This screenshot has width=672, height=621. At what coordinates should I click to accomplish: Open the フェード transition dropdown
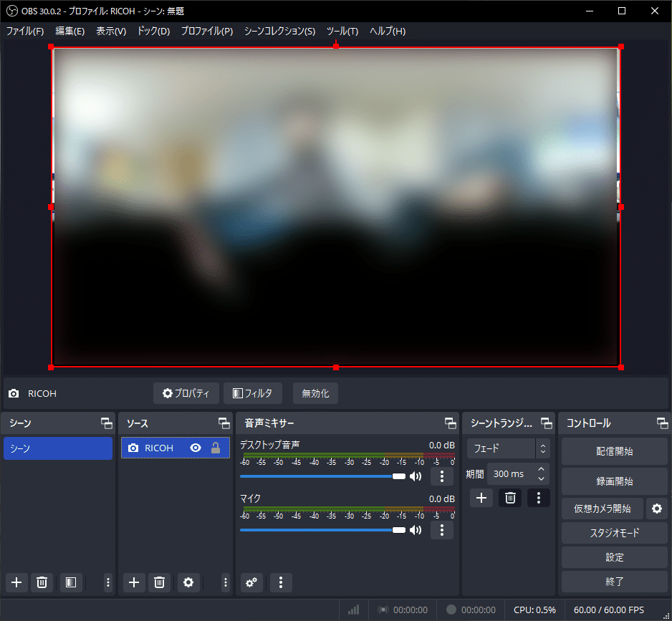508,448
